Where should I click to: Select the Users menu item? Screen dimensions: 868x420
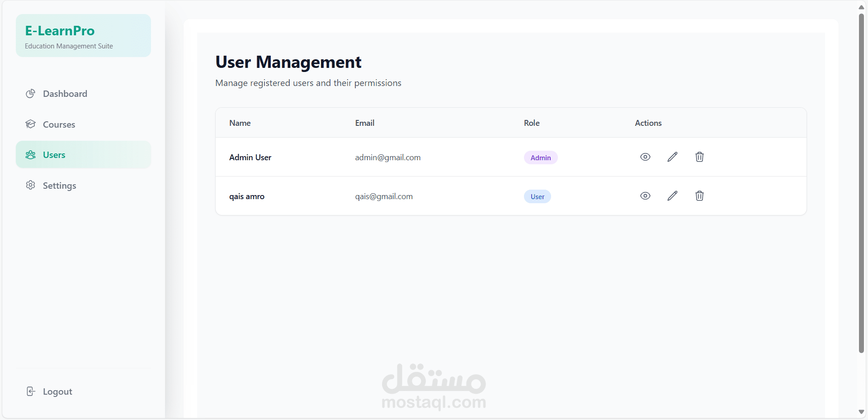pos(84,155)
